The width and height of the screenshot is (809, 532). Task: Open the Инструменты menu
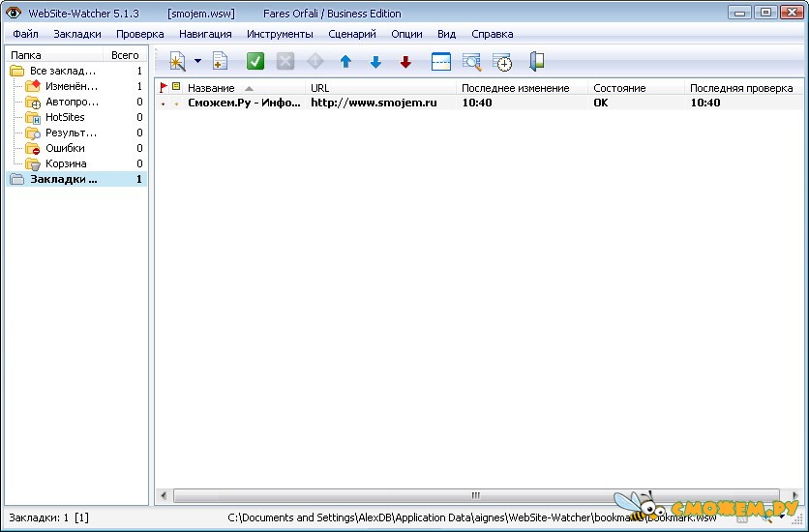(280, 34)
